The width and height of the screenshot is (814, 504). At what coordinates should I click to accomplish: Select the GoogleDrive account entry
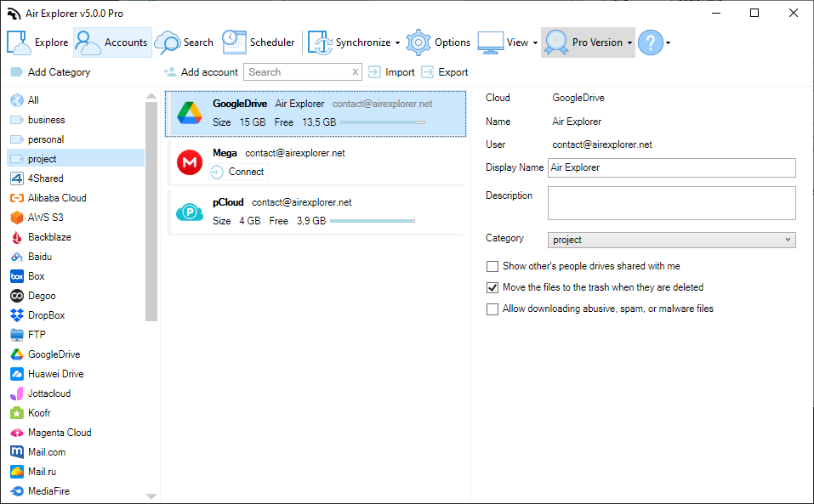316,114
